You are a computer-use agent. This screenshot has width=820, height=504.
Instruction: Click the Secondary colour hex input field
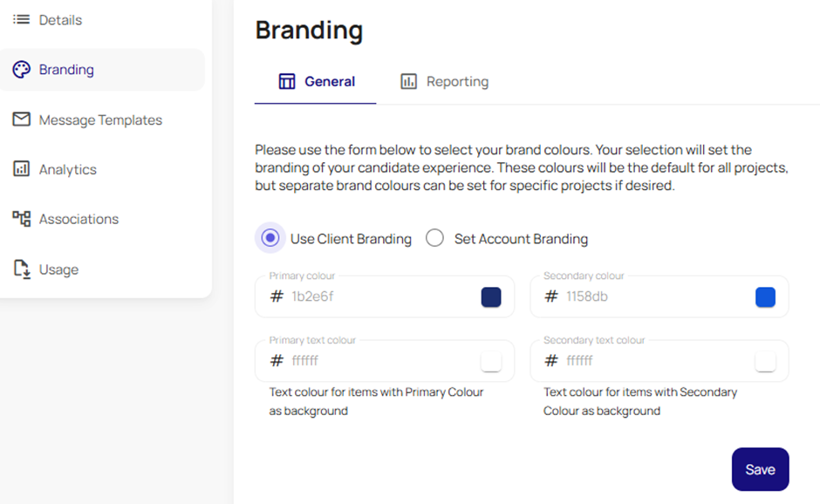pos(659,296)
